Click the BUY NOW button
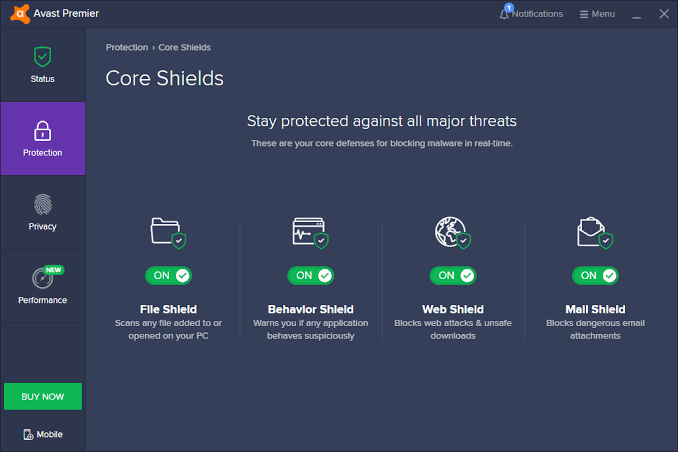678x452 pixels. (x=43, y=396)
